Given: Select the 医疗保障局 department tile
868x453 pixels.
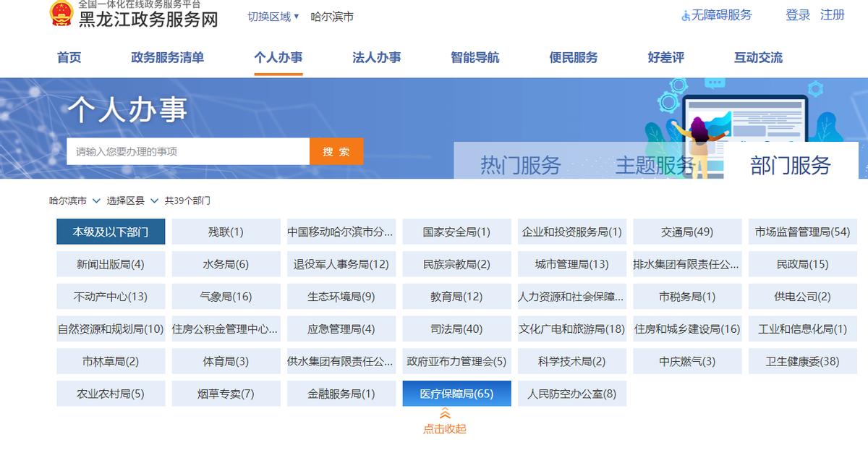Looking at the screenshot, I should [x=456, y=393].
